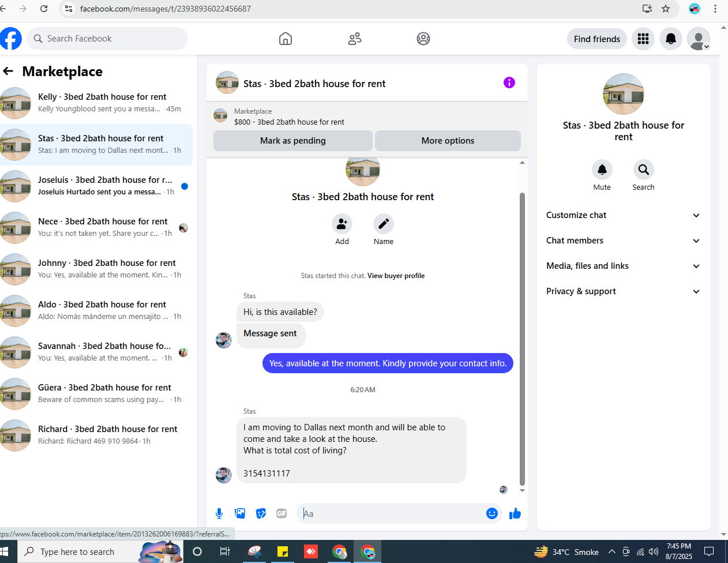Click the Add people icon
This screenshot has width=728, height=563.
342,224
